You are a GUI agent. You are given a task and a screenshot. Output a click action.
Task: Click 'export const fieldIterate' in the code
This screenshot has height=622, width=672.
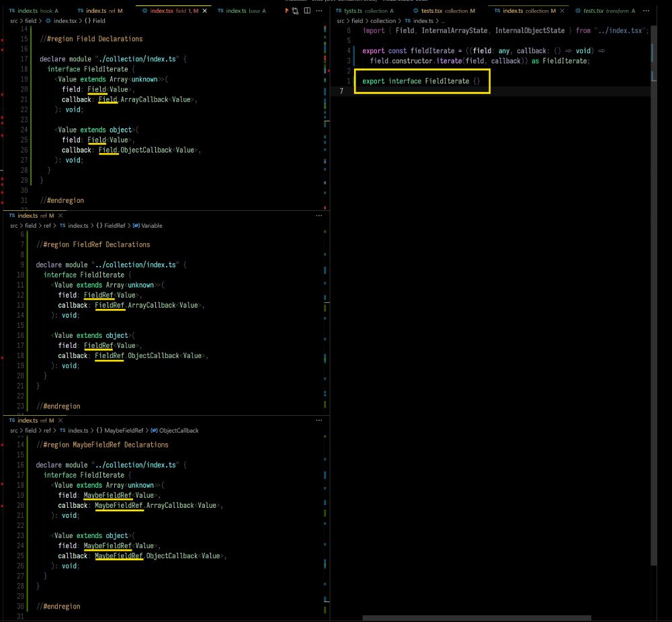coord(409,50)
